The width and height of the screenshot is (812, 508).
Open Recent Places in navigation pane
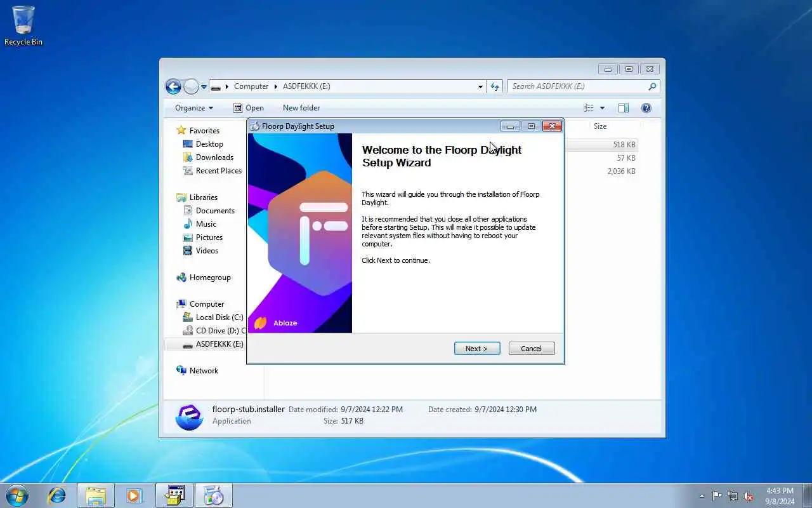pyautogui.click(x=219, y=171)
